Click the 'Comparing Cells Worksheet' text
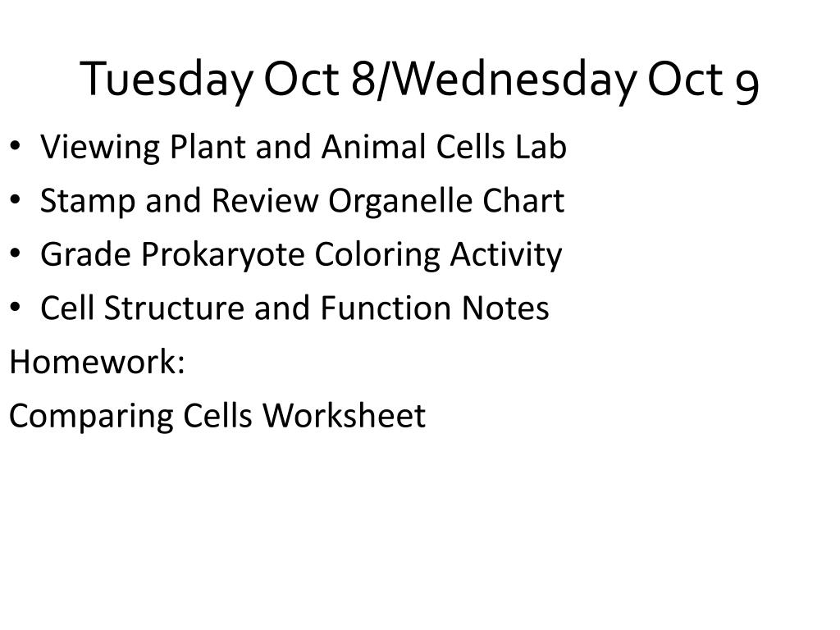 click(x=217, y=416)
